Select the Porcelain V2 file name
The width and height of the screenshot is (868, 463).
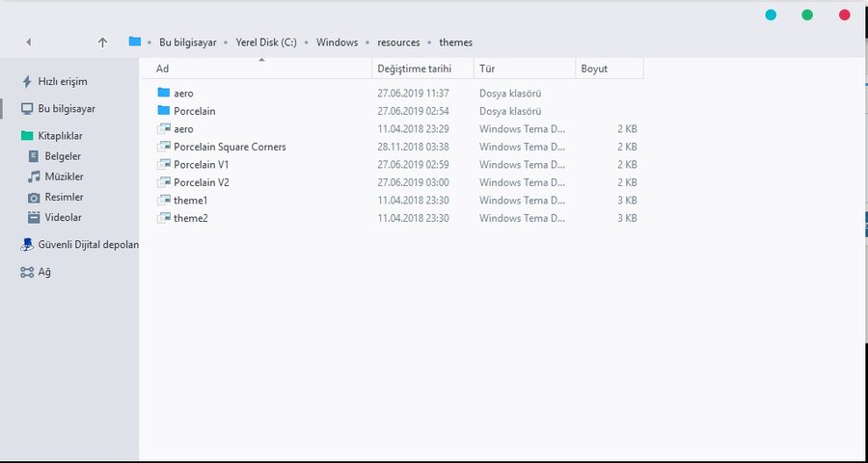[202, 182]
